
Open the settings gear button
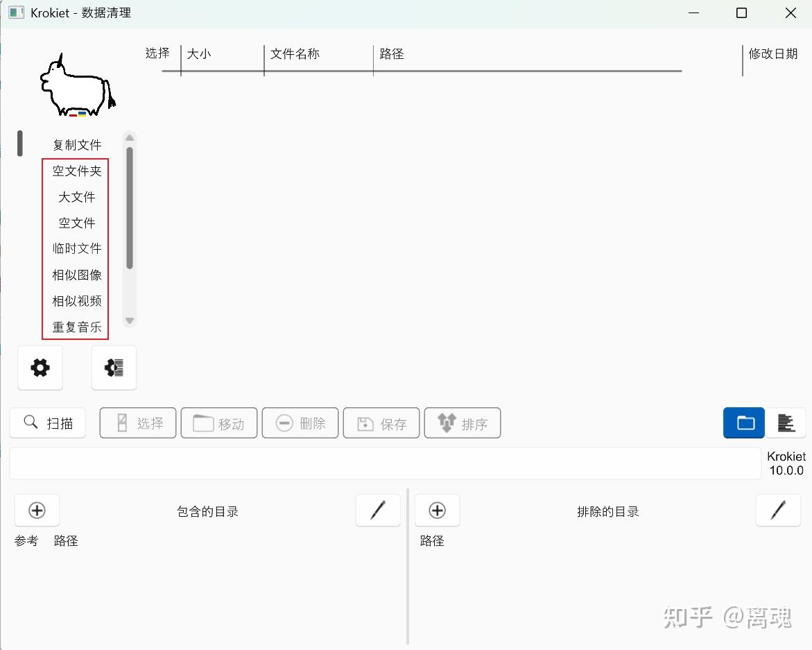pyautogui.click(x=40, y=368)
